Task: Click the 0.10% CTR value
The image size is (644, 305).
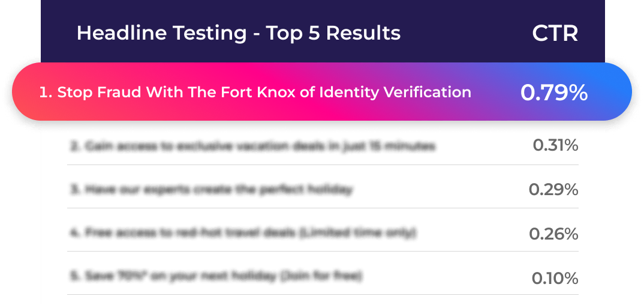Action: [555, 278]
